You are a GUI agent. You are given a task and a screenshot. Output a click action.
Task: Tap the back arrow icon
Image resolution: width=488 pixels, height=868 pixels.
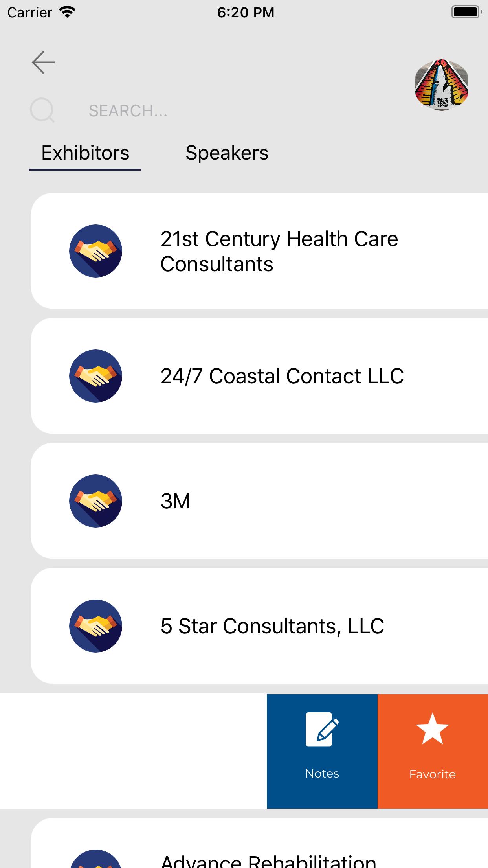pyautogui.click(x=43, y=63)
